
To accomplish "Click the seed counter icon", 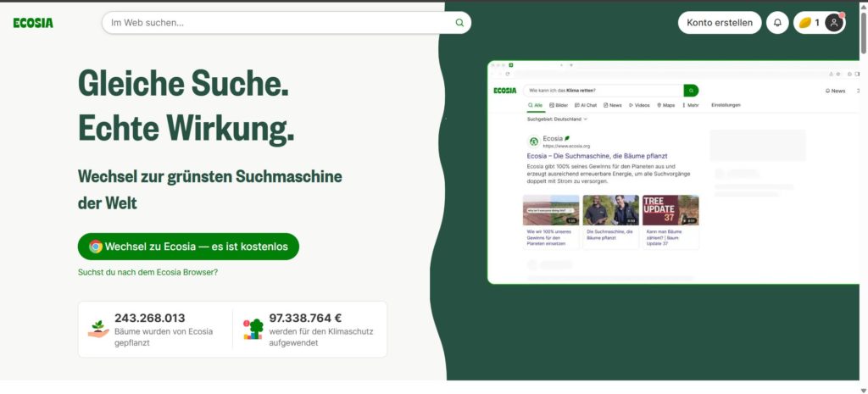I will pyautogui.click(x=805, y=23).
